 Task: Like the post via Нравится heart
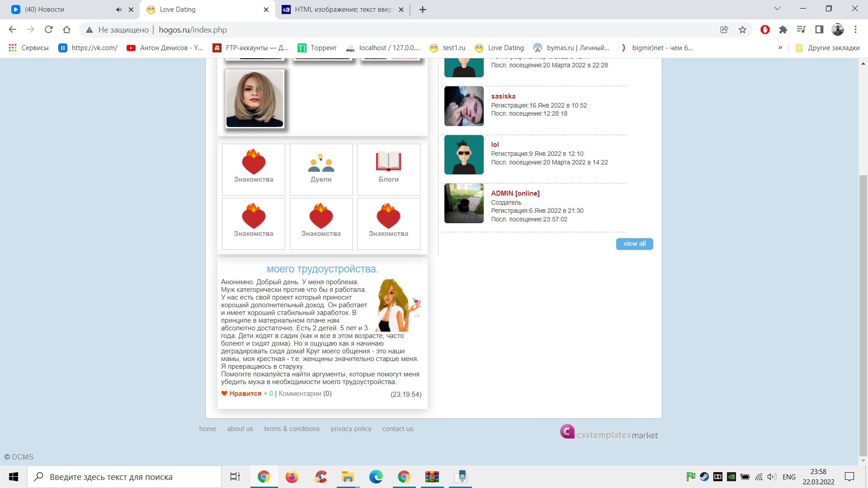tap(224, 394)
